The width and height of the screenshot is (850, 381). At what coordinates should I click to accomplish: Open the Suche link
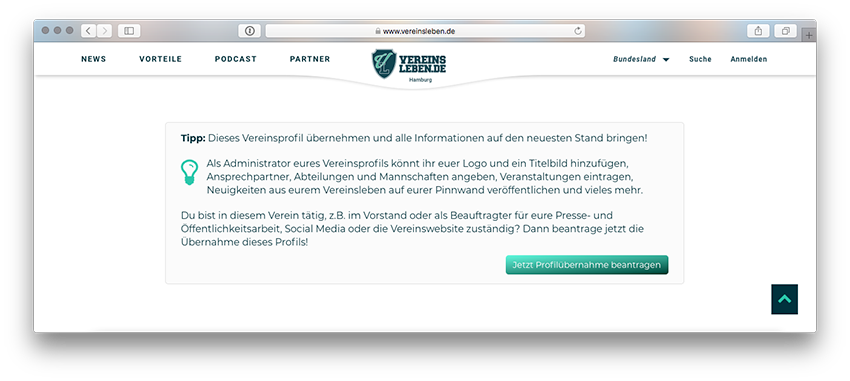tap(700, 60)
